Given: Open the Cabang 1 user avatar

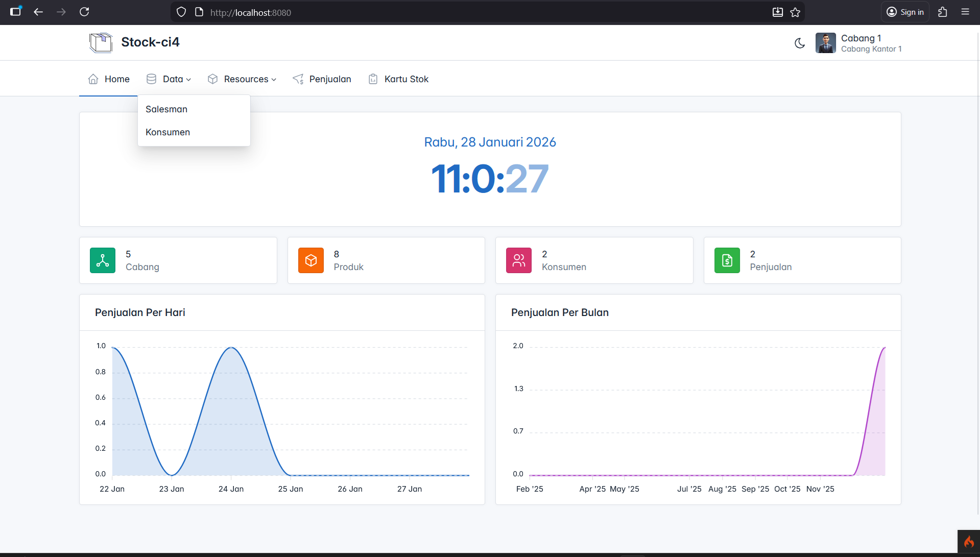Looking at the screenshot, I should coord(825,43).
